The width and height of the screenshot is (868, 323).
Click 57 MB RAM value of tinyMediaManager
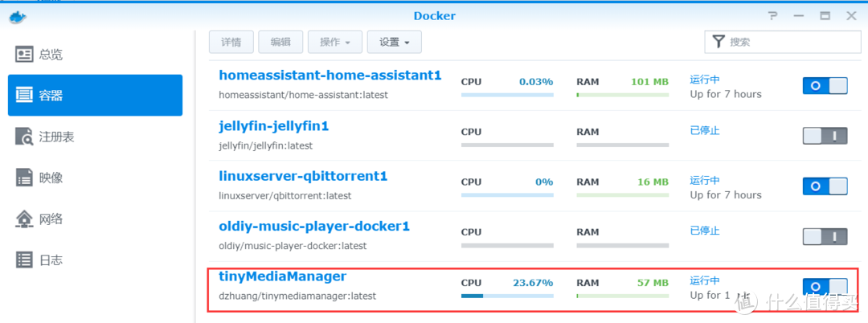pyautogui.click(x=653, y=283)
